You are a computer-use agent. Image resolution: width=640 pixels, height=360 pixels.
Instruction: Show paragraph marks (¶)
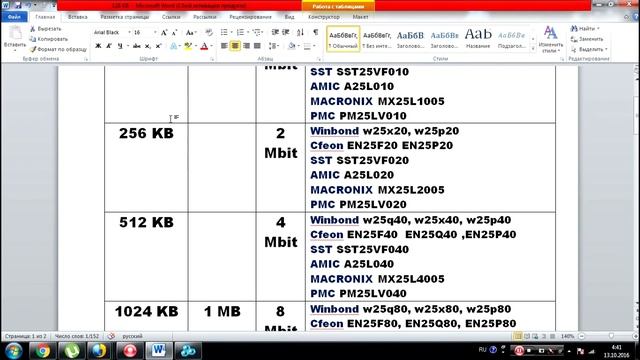pos(315,32)
